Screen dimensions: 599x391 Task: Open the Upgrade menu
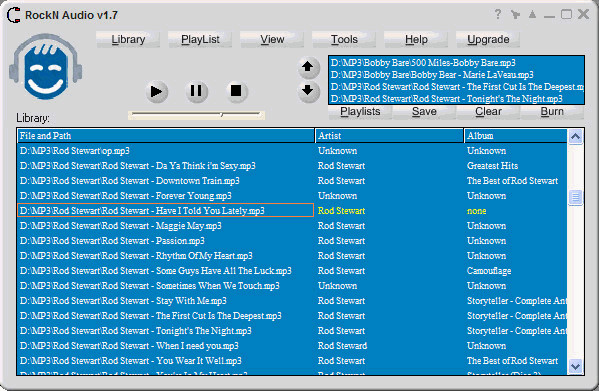coord(488,39)
